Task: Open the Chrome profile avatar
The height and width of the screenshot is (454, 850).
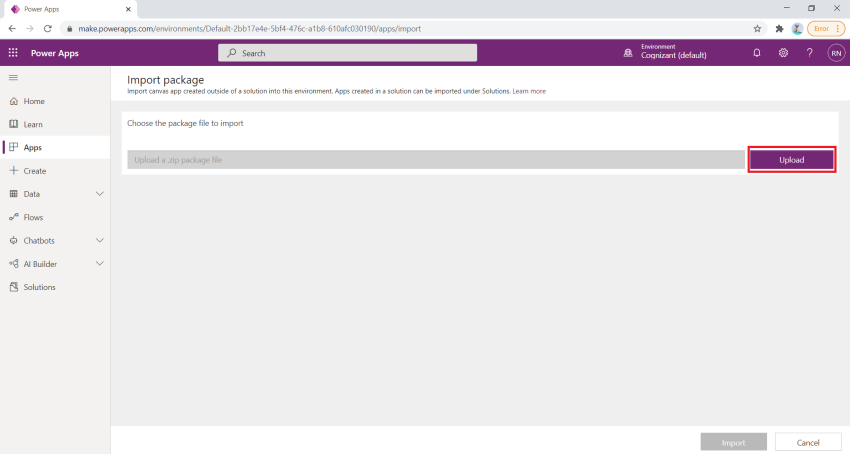Action: pyautogui.click(x=797, y=29)
